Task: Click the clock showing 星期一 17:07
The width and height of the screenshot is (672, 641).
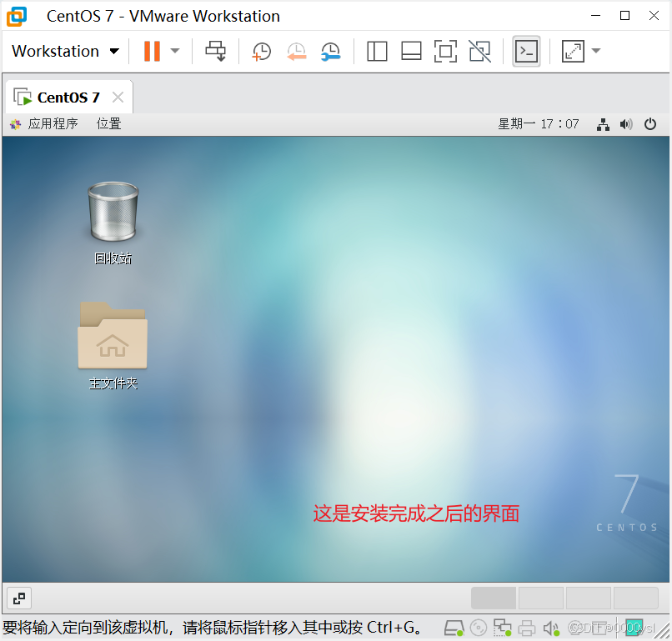Action: [x=539, y=124]
